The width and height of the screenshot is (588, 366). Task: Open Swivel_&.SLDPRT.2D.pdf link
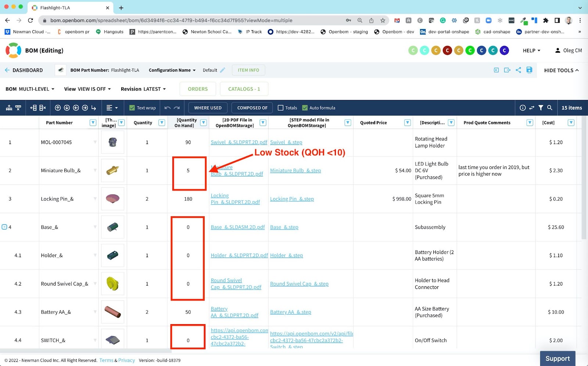[x=239, y=142]
